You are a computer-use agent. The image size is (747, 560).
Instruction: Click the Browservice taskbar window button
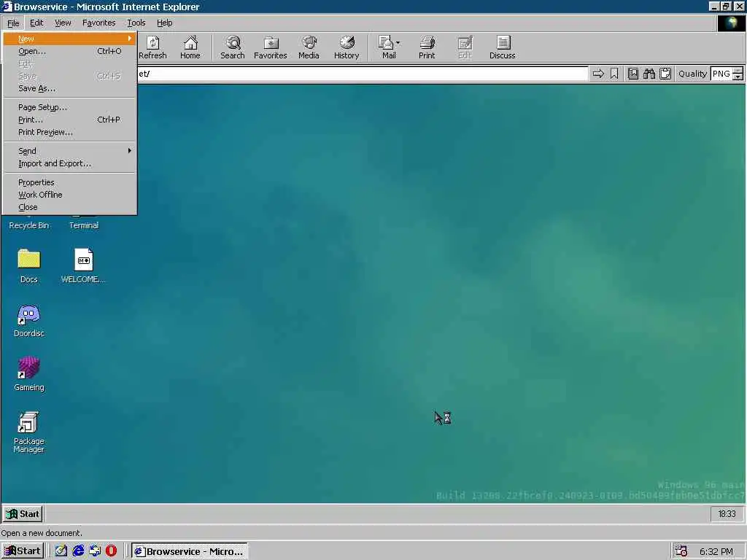[x=189, y=551]
